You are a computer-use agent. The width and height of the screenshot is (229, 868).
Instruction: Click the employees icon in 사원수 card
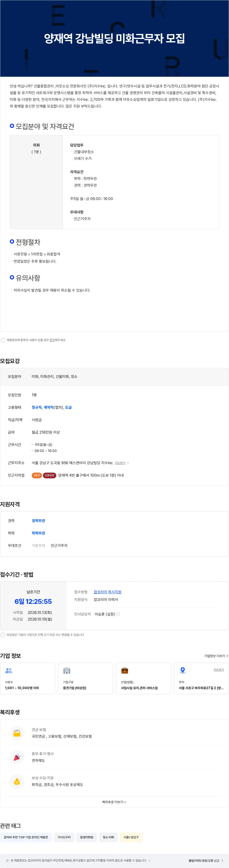(9, 671)
